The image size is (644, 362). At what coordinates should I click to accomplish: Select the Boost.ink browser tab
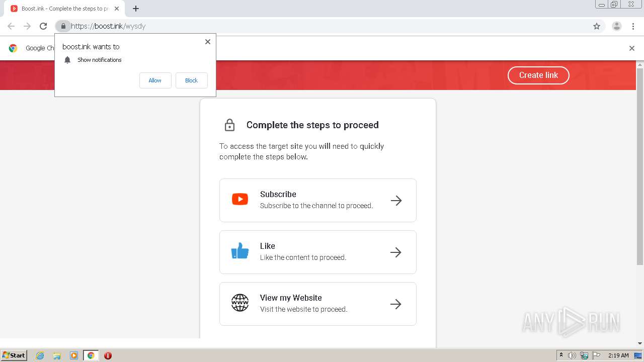tap(64, 9)
